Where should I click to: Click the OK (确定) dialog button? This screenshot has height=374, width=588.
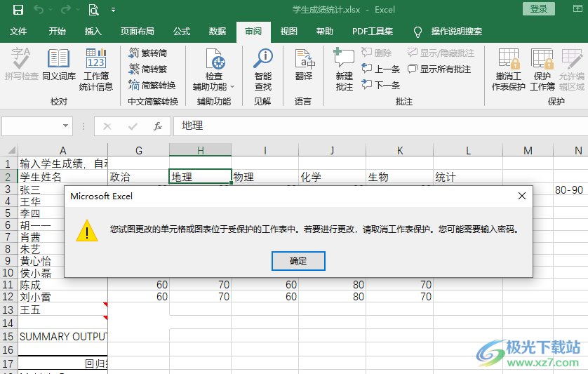298,260
